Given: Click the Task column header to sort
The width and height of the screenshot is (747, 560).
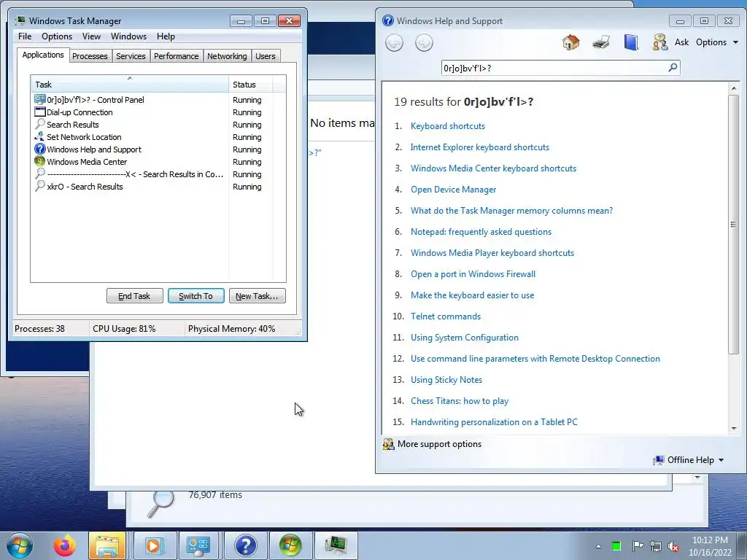Looking at the screenshot, I should point(130,85).
